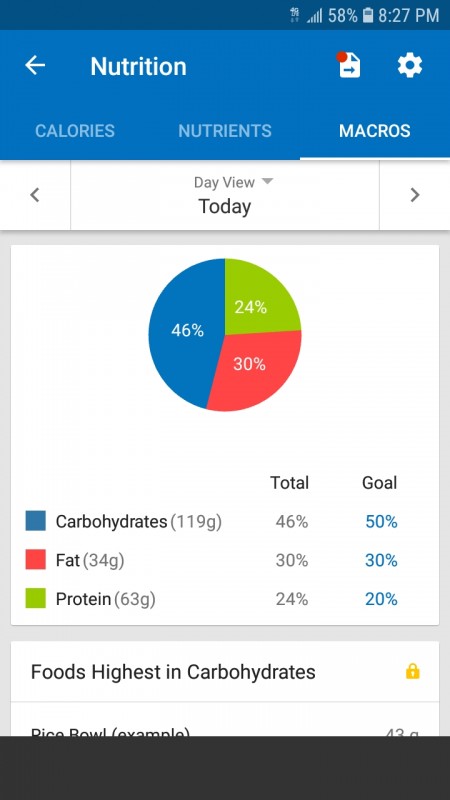This screenshot has width=450, height=800.
Task: Tap the back arrow icon
Action: coord(35,65)
